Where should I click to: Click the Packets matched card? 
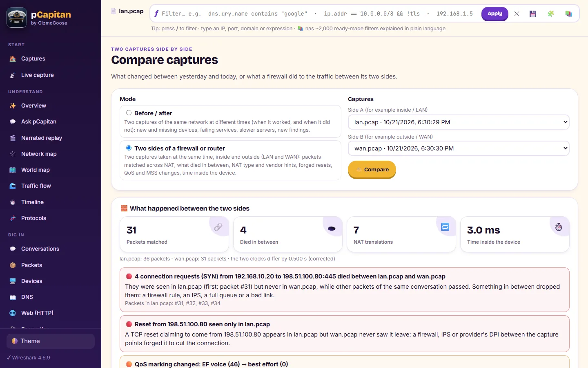tap(174, 234)
